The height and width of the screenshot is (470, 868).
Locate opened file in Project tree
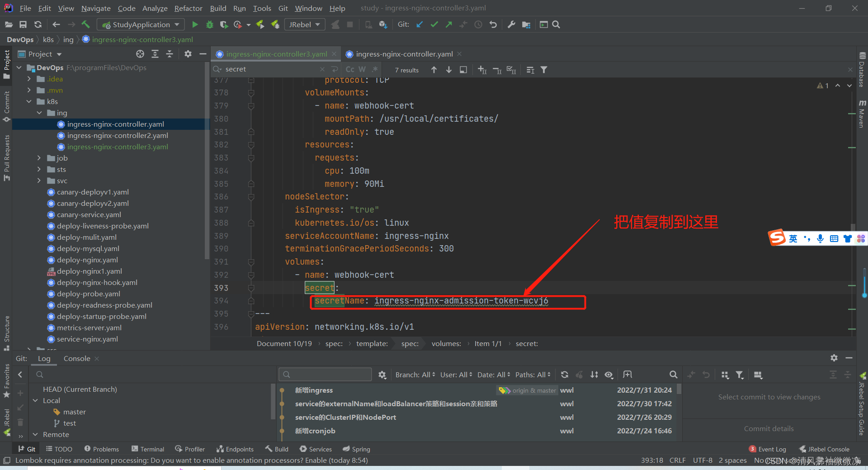tap(140, 54)
